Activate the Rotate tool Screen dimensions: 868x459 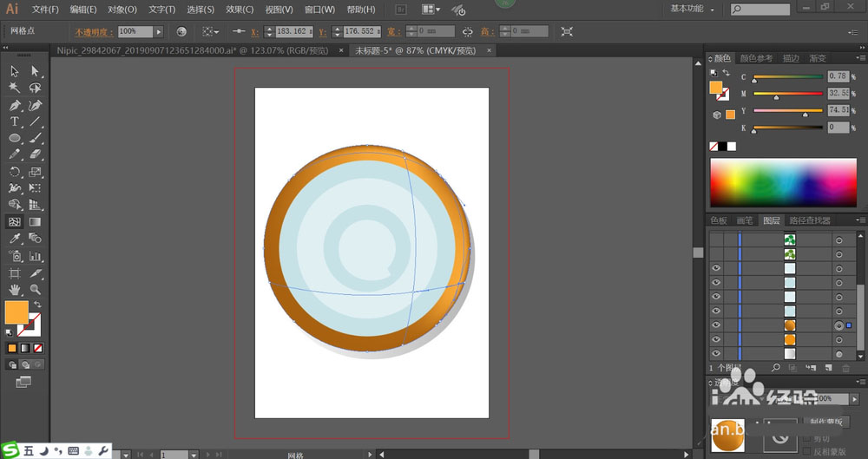click(15, 172)
